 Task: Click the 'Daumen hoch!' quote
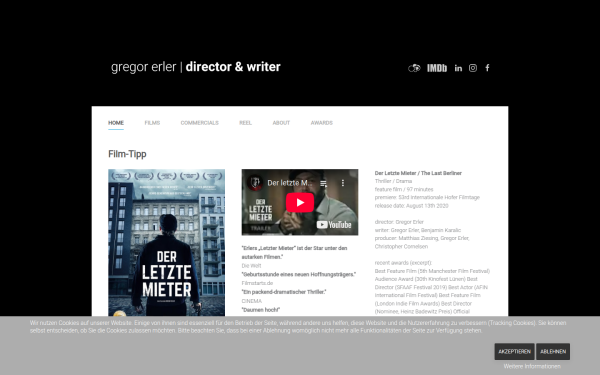pos(261,310)
